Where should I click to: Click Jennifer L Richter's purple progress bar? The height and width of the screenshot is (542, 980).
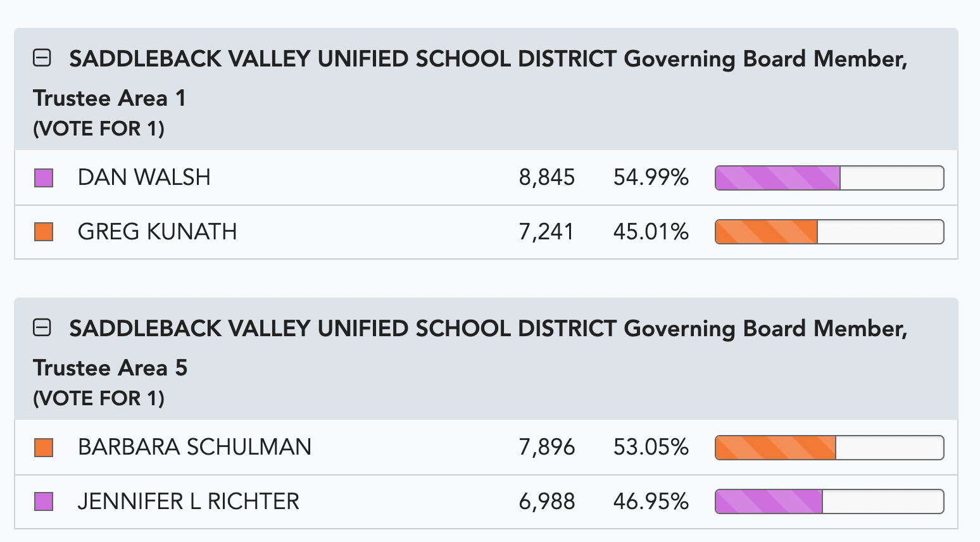point(829,502)
